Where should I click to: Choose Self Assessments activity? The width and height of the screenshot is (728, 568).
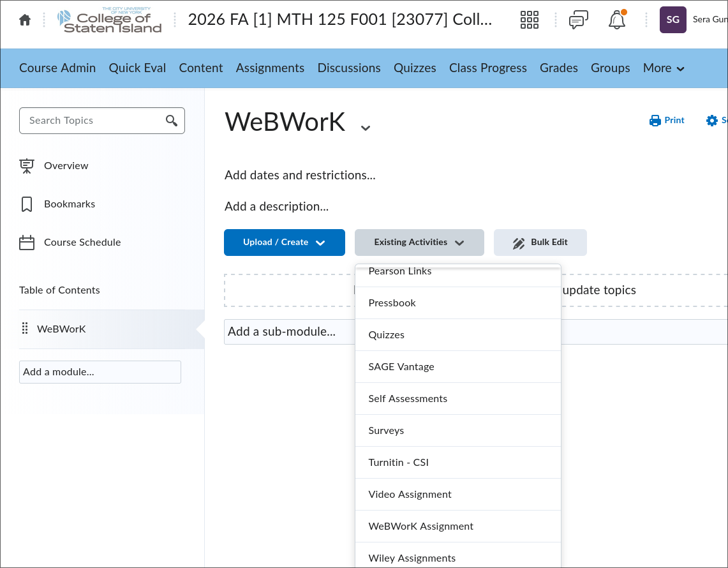pos(457,398)
